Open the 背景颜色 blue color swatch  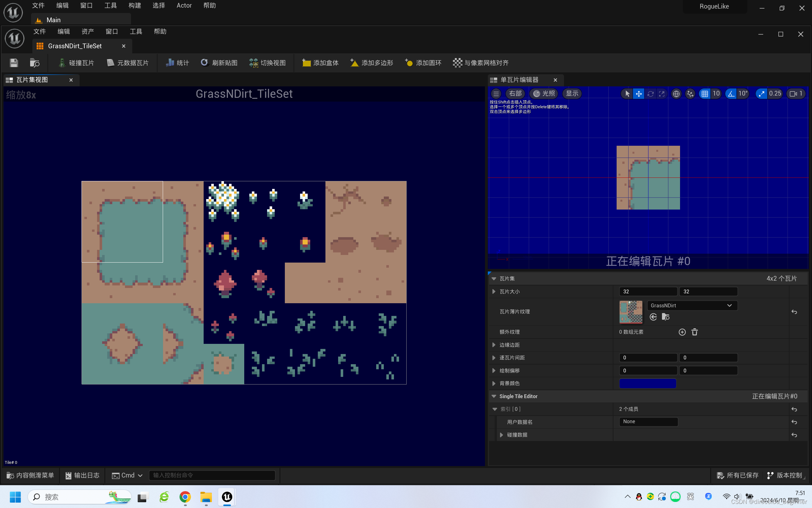tap(648, 383)
